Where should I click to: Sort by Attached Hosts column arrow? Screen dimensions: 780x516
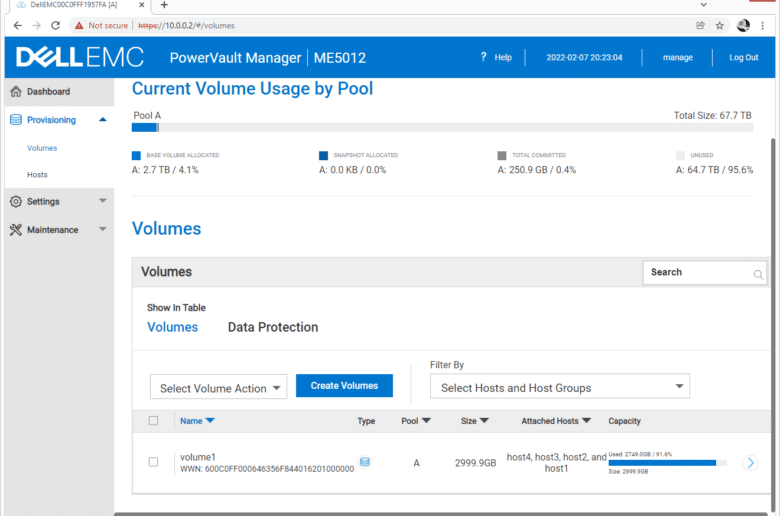point(586,420)
